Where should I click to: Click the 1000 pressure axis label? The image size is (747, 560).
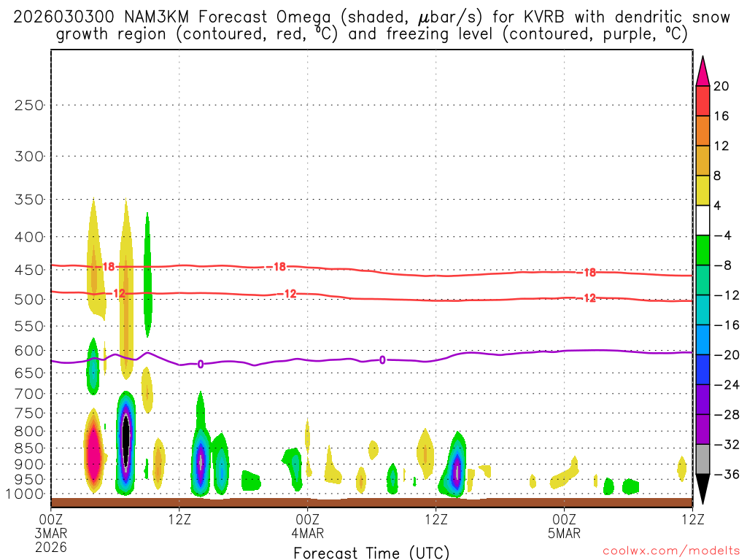(25, 494)
